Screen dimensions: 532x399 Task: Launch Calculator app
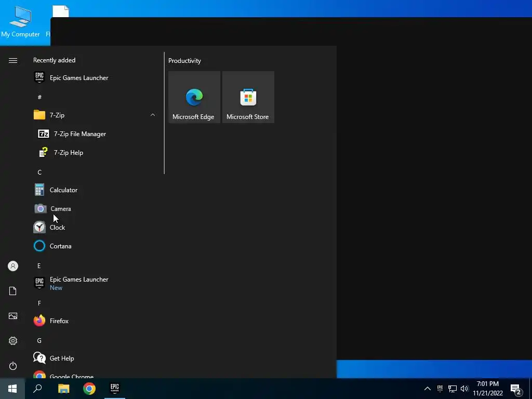(x=95, y=190)
